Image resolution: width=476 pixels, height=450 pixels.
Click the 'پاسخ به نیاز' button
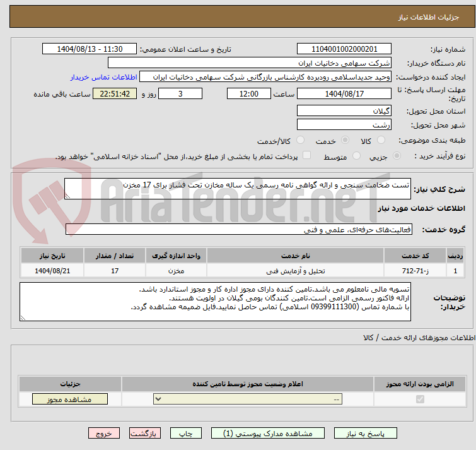[366, 434]
